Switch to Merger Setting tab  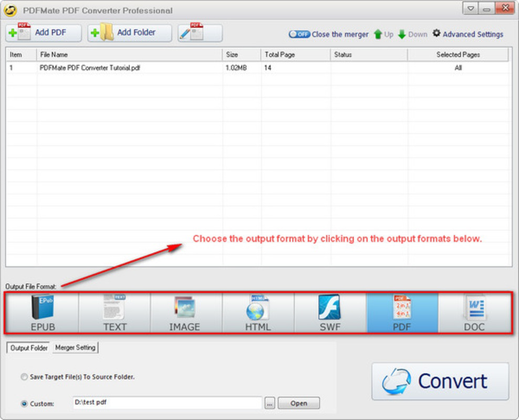(x=75, y=347)
